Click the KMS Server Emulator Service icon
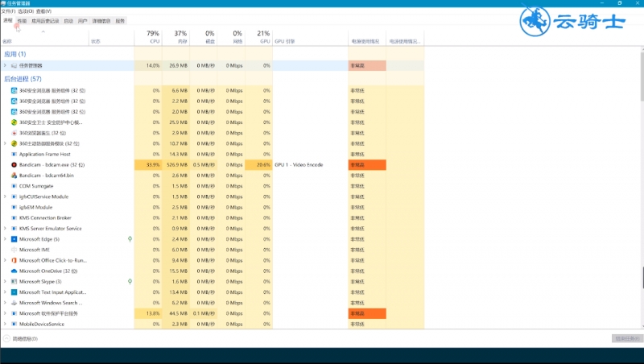The width and height of the screenshot is (644, 364). [14, 229]
